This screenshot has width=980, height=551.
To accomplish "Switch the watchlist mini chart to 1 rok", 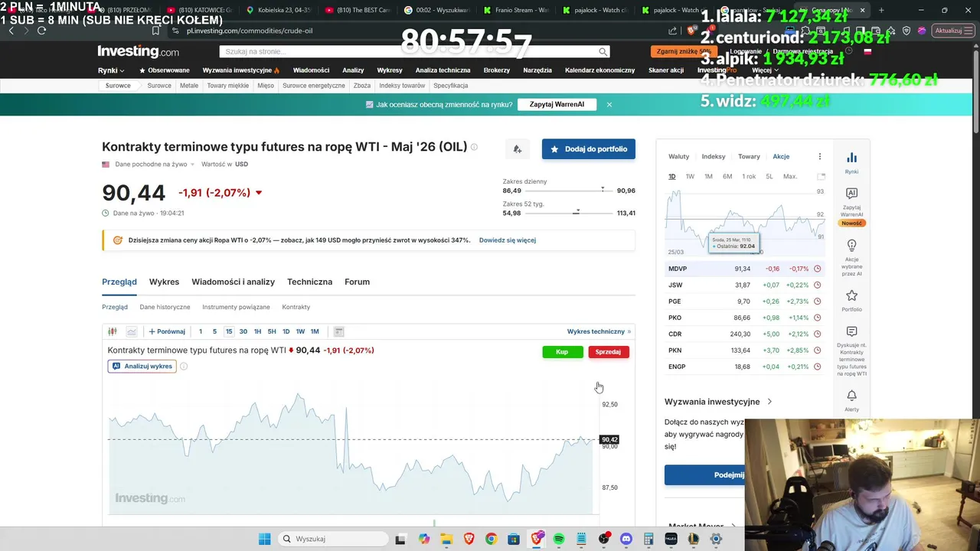I will point(749,177).
